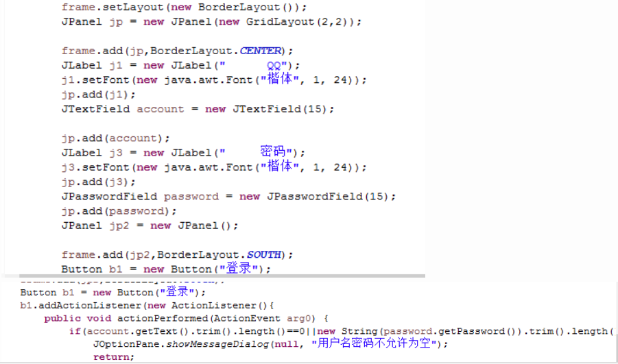Click the jp.add(j3); statement
618x364 pixels.
coord(99,182)
